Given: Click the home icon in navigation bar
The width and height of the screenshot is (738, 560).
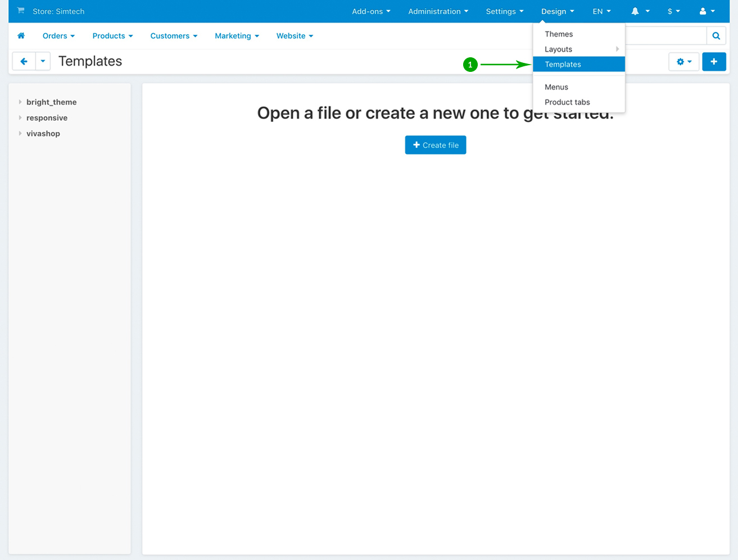Looking at the screenshot, I should [x=21, y=36].
